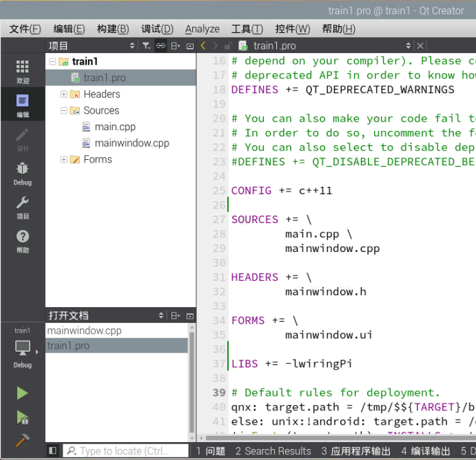Run the project with green play button
This screenshot has height=460, width=476.
point(22,393)
